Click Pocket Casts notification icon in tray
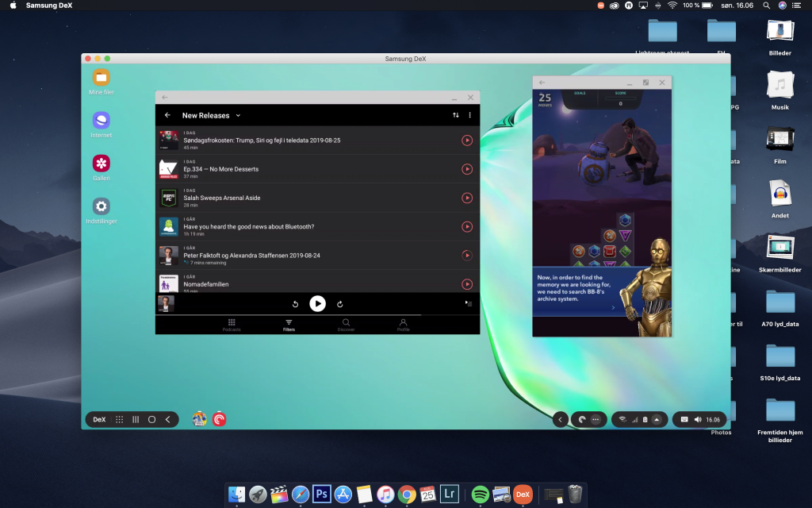This screenshot has height=508, width=812. pos(582,419)
